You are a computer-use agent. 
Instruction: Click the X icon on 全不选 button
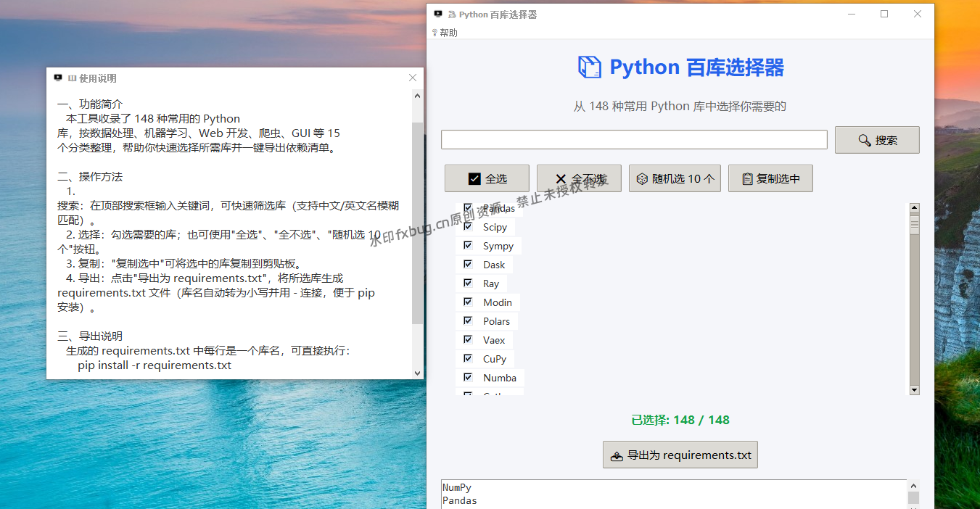pyautogui.click(x=561, y=179)
